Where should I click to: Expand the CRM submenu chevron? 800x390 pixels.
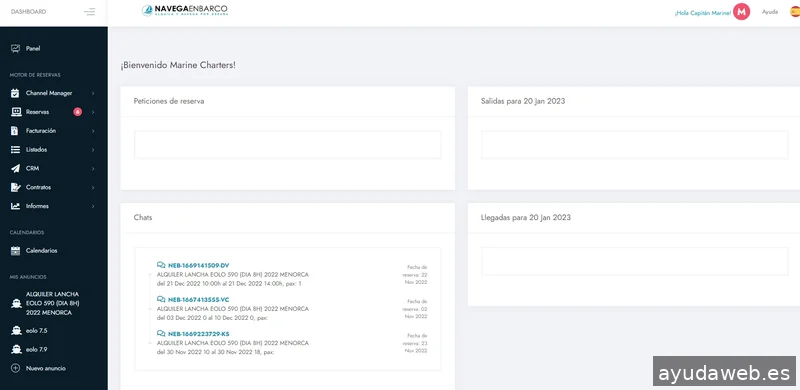tap(93, 168)
